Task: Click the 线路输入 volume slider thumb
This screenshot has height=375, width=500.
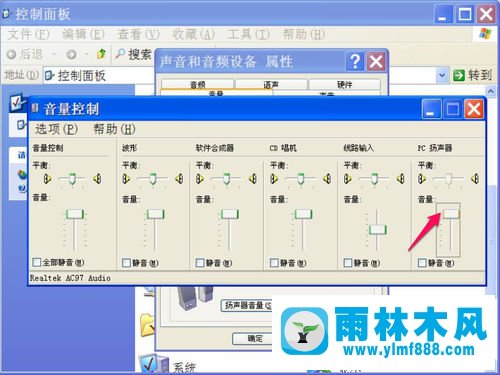Action: coord(377,230)
